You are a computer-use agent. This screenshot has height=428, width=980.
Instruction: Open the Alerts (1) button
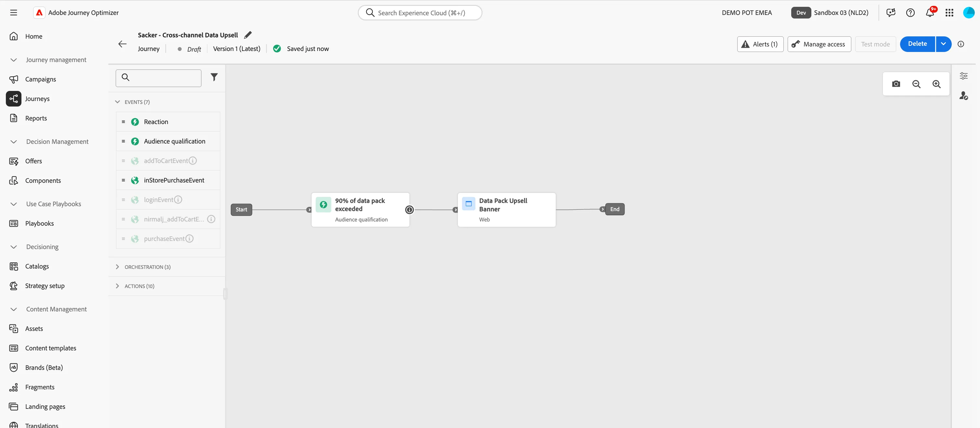(x=760, y=44)
